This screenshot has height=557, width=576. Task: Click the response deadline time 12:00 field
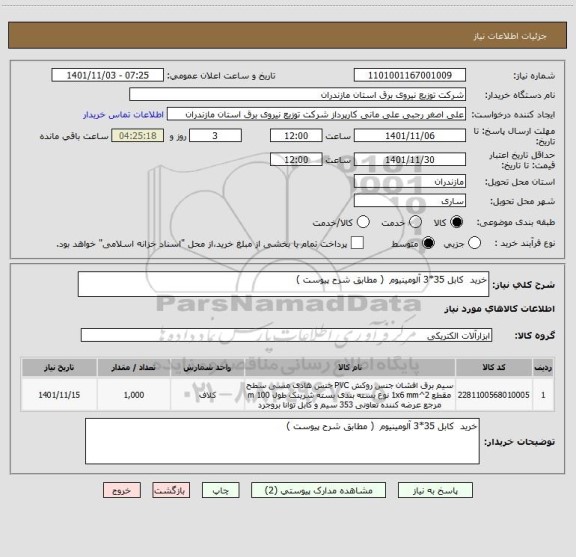tap(296, 136)
